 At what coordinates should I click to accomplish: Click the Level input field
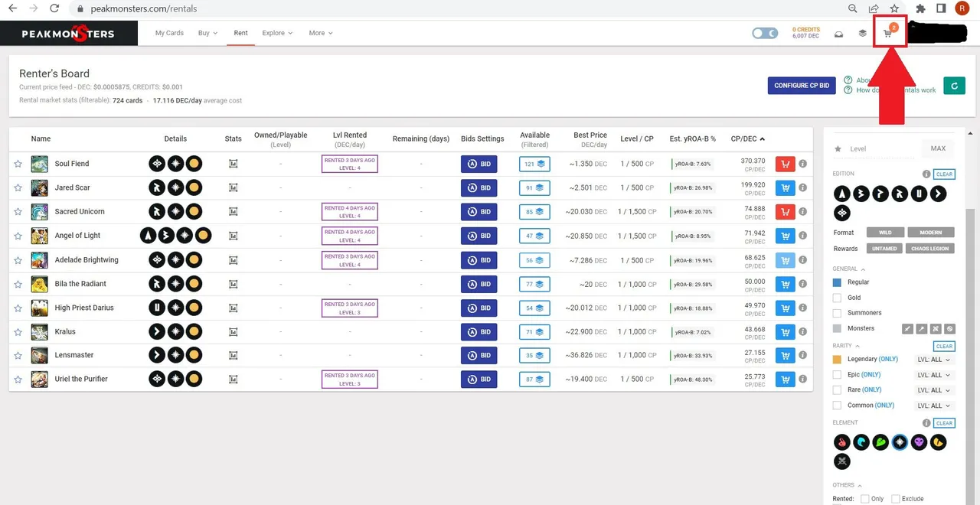(881, 148)
